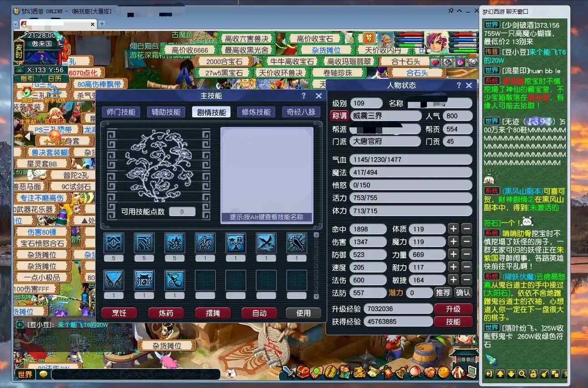Click the 使用 button in skill window
The width and height of the screenshot is (588, 388).
tap(304, 313)
